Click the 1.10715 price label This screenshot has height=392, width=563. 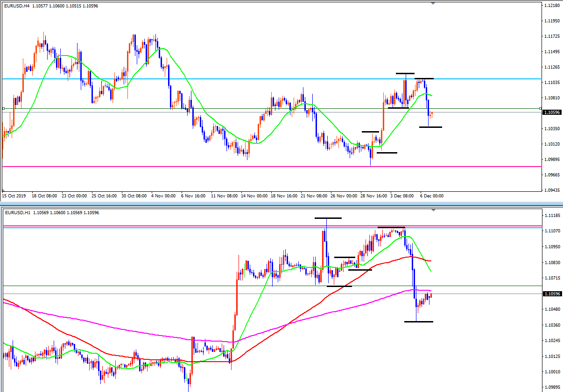point(552,278)
